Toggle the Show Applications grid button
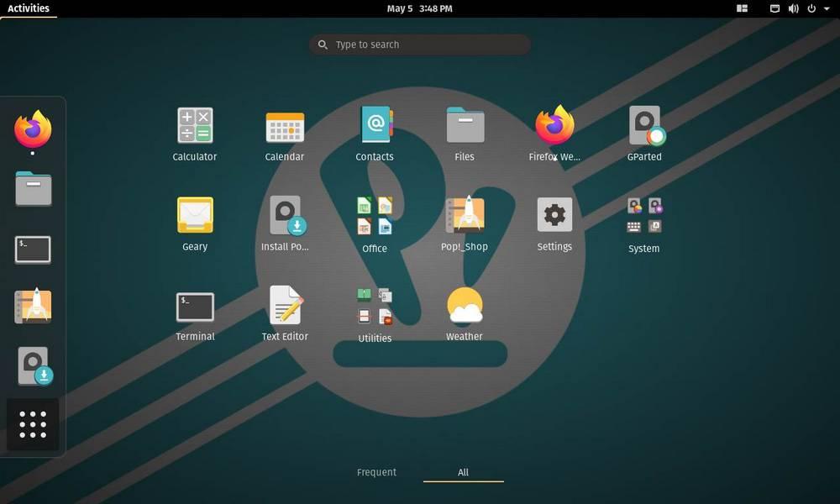 [33, 425]
